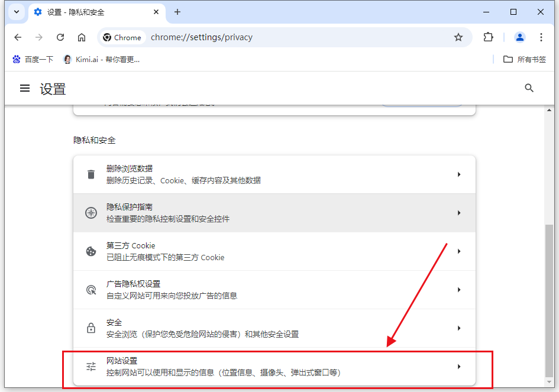Open 隐私保护指南
The image size is (559, 392).
(x=274, y=213)
